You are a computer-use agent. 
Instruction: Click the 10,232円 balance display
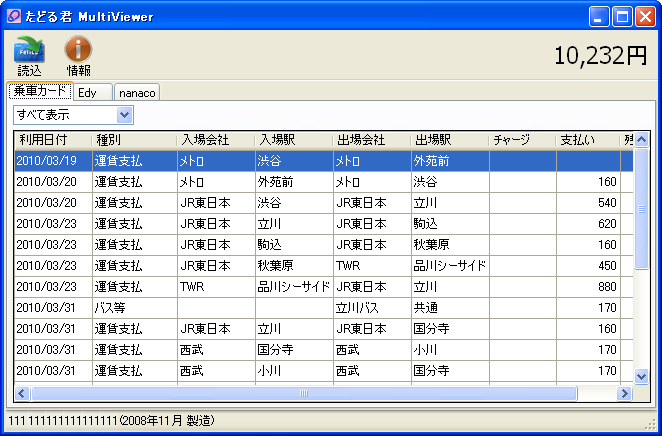[x=600, y=55]
